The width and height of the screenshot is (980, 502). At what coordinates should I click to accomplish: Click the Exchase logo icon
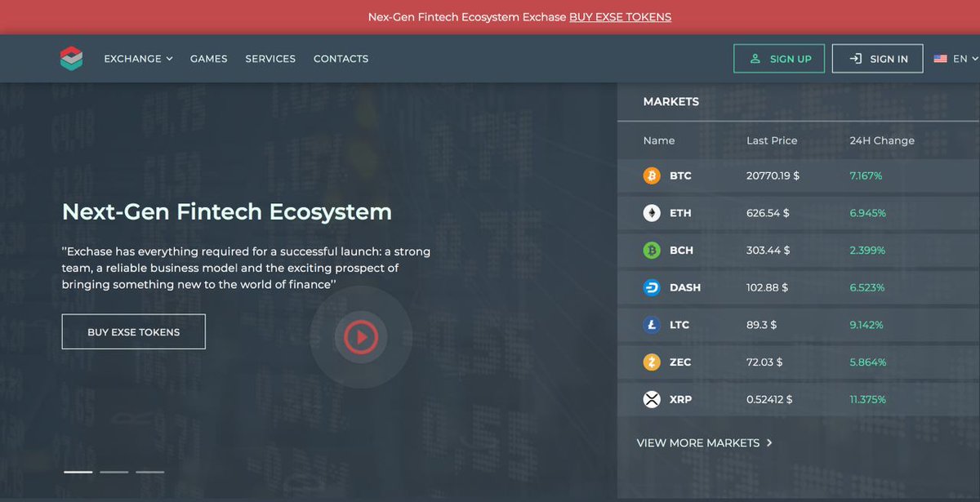coord(72,59)
